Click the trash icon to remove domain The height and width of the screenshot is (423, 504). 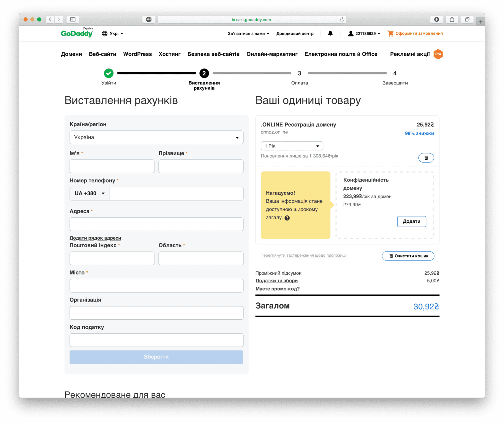tap(426, 158)
